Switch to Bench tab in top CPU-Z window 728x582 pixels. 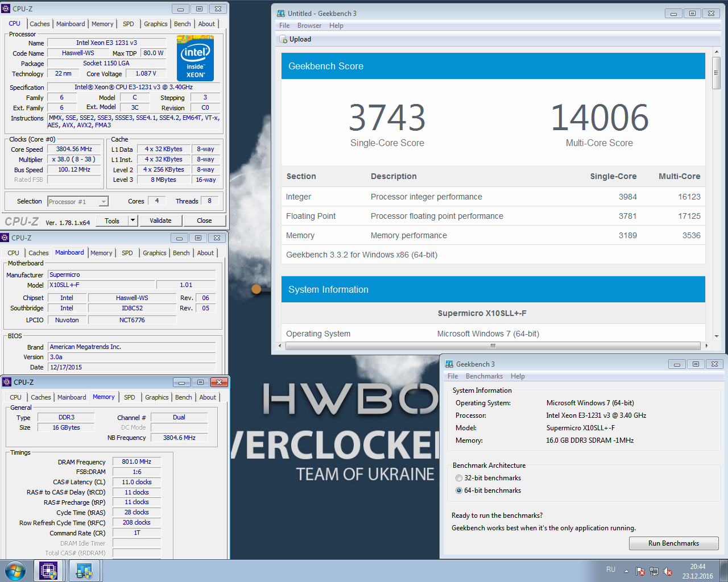coord(183,24)
